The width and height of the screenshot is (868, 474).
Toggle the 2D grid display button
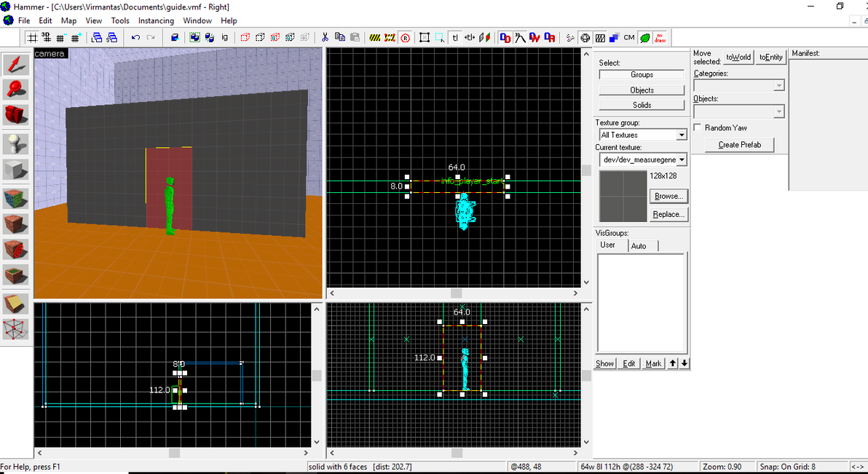[x=33, y=38]
